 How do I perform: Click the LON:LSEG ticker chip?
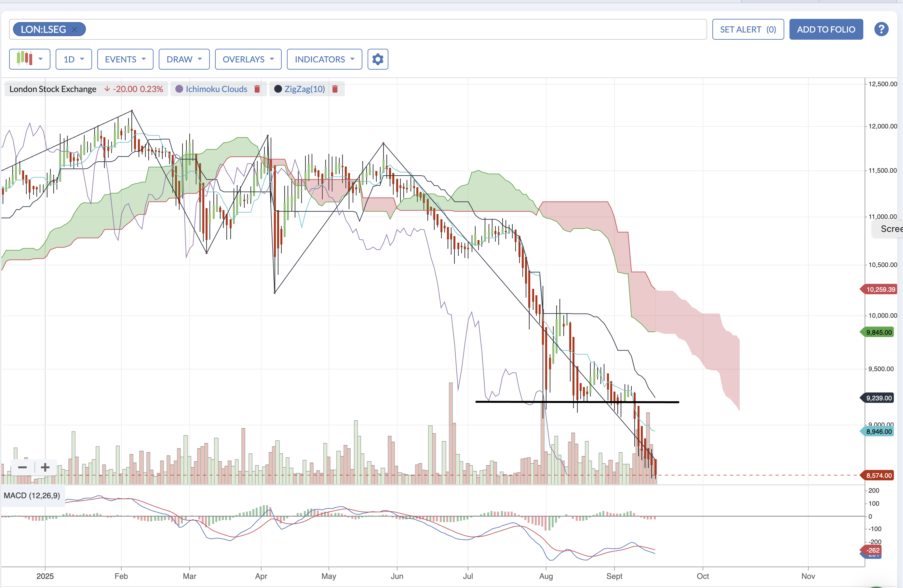pos(49,29)
